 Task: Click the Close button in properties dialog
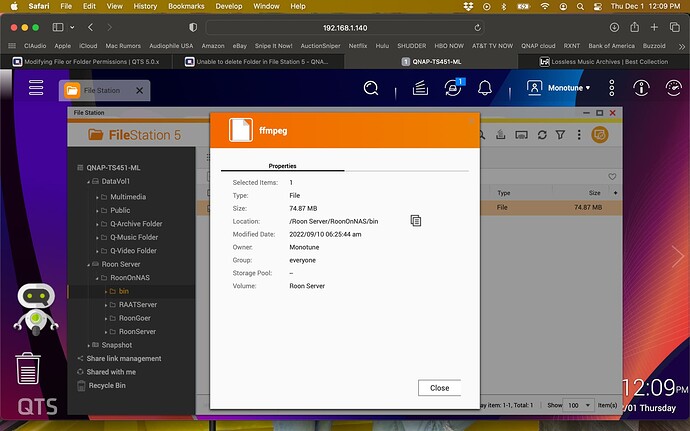click(439, 388)
